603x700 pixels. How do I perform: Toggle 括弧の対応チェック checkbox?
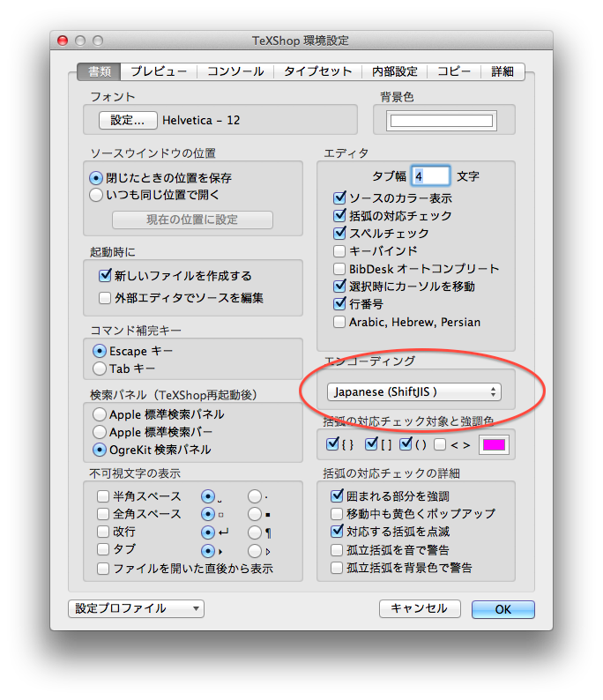pyautogui.click(x=339, y=216)
